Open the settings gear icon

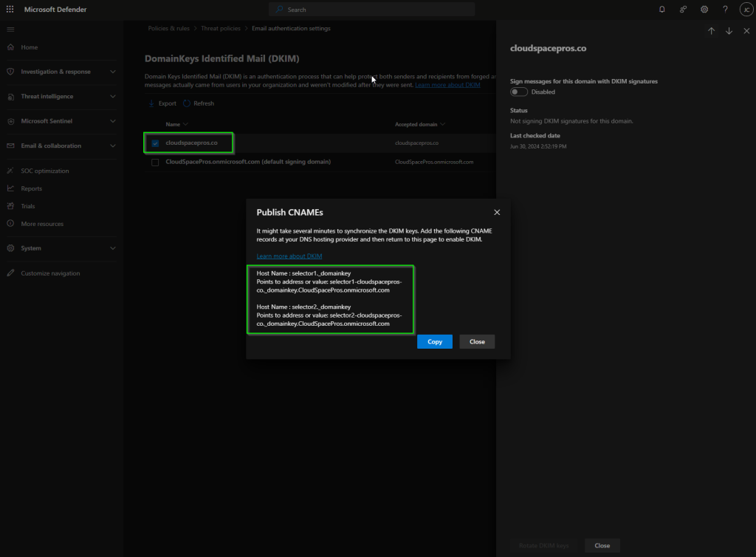(704, 9)
